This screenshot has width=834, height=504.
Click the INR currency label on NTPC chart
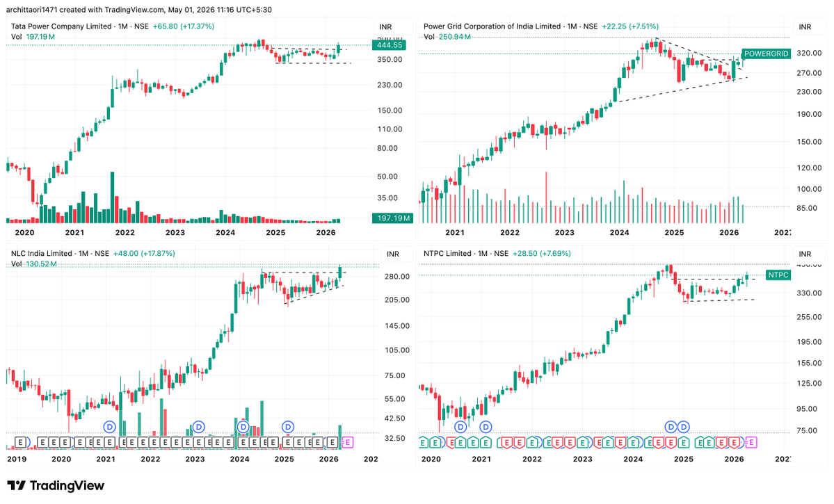(x=805, y=254)
